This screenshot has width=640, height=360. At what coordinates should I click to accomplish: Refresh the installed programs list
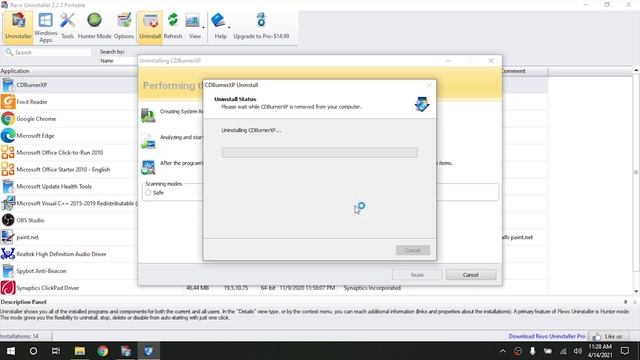(x=173, y=27)
